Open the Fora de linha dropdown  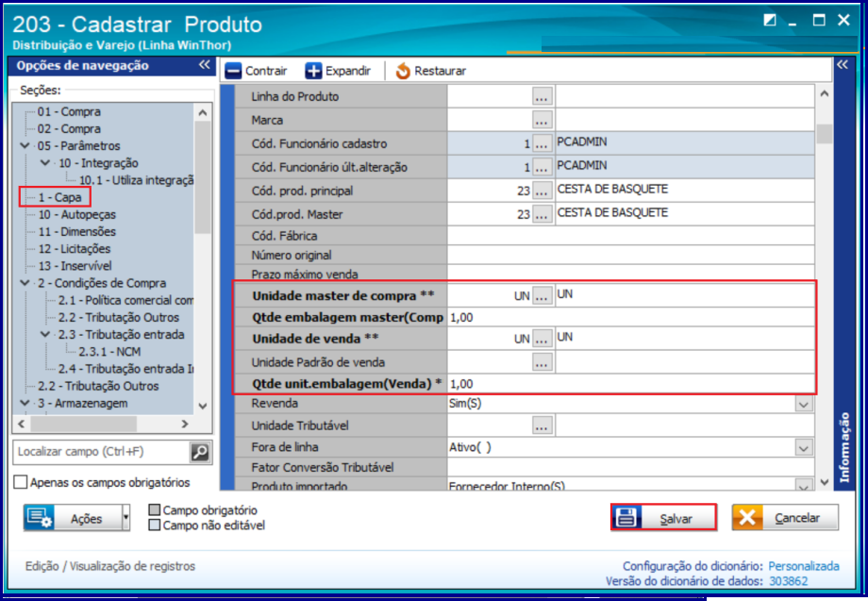(x=804, y=447)
